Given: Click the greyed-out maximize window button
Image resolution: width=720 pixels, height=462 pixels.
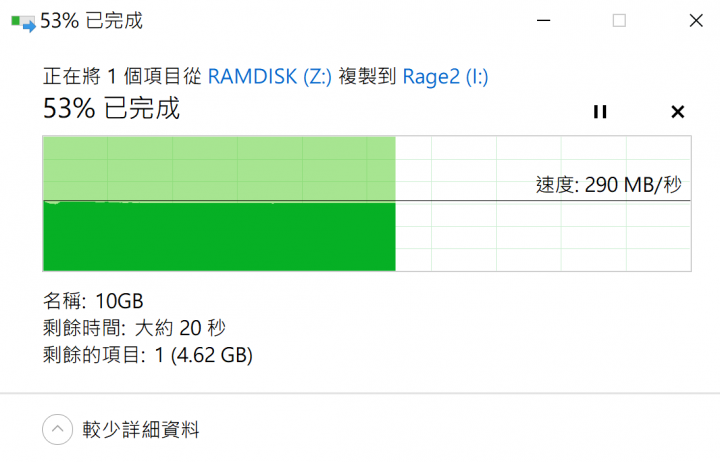Looking at the screenshot, I should [619, 21].
